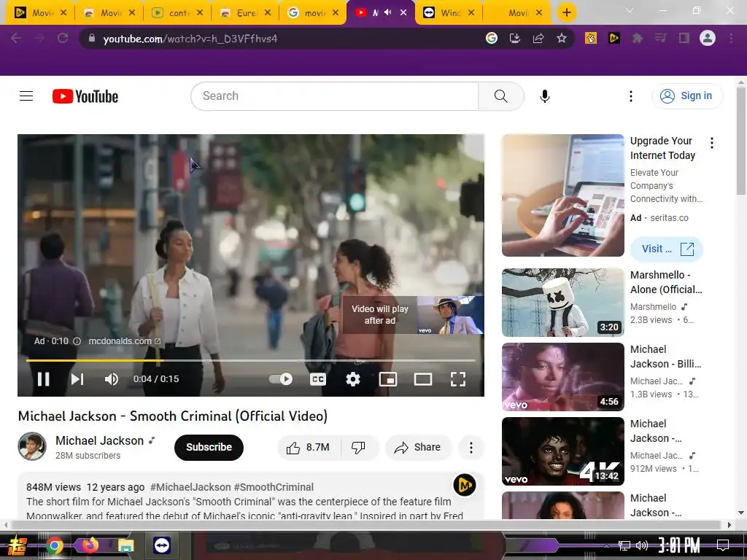The height and width of the screenshot is (560, 747).
Task: Open the browser extensions puzzle icon
Action: click(638, 38)
